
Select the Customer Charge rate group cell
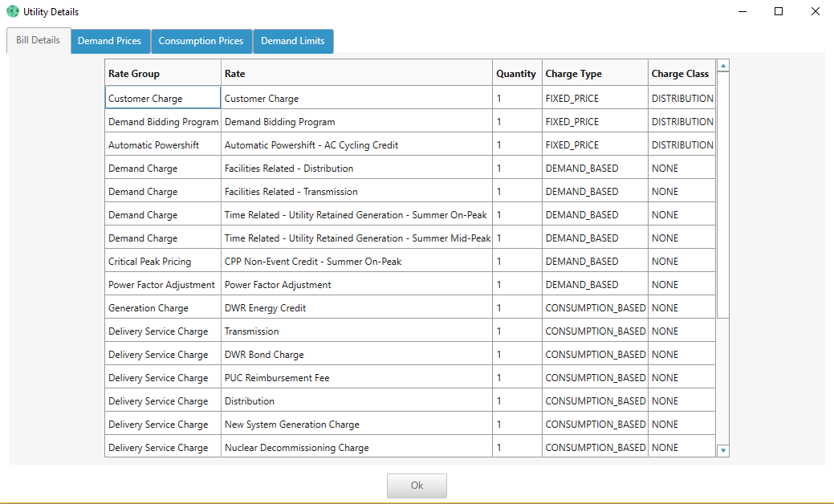point(162,98)
